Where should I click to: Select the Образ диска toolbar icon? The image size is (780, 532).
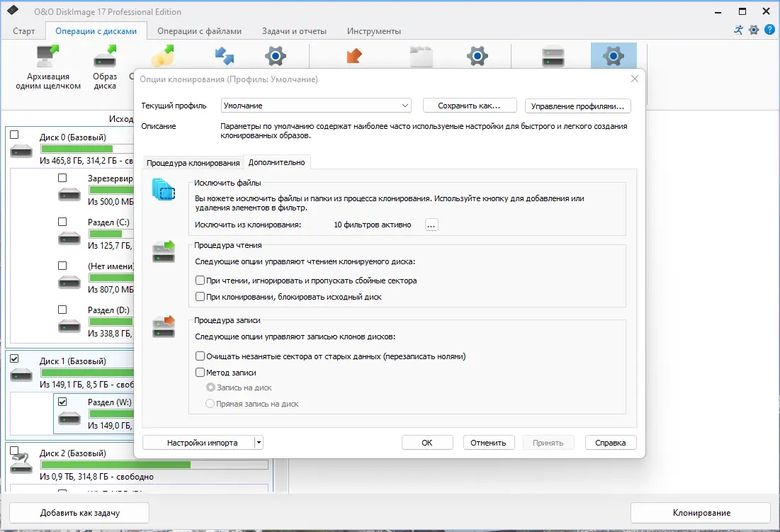coord(105,56)
